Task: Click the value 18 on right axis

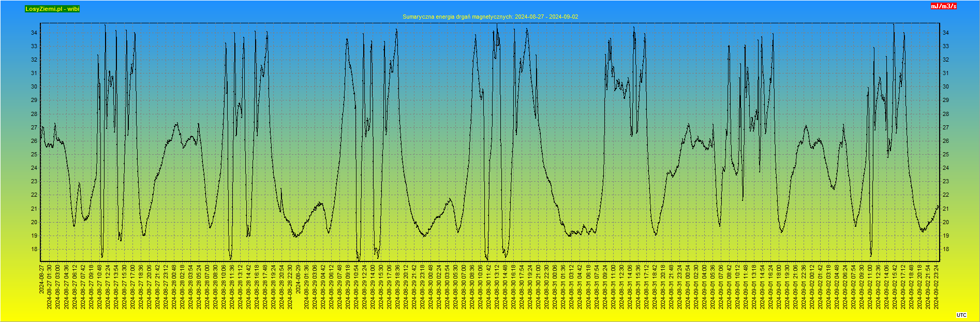Action: click(945, 249)
